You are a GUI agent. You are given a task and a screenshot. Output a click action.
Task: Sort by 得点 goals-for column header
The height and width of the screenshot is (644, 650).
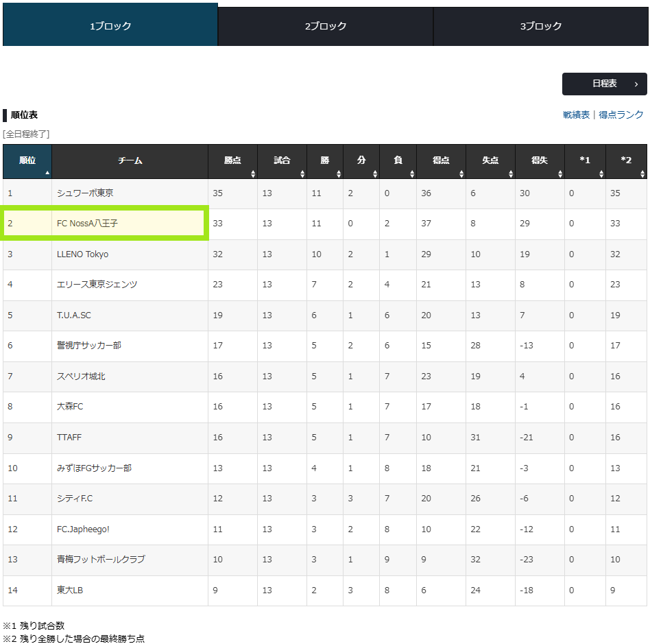(441, 161)
